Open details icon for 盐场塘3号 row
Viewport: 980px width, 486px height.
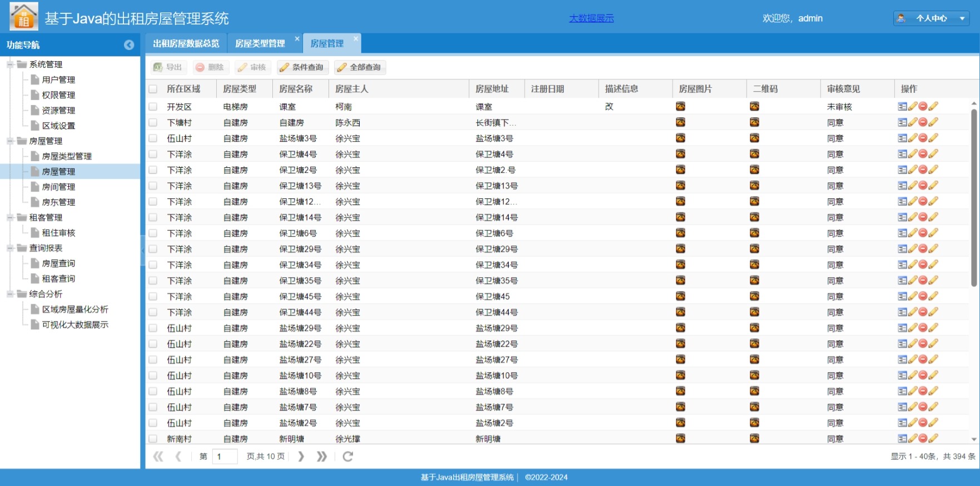902,138
